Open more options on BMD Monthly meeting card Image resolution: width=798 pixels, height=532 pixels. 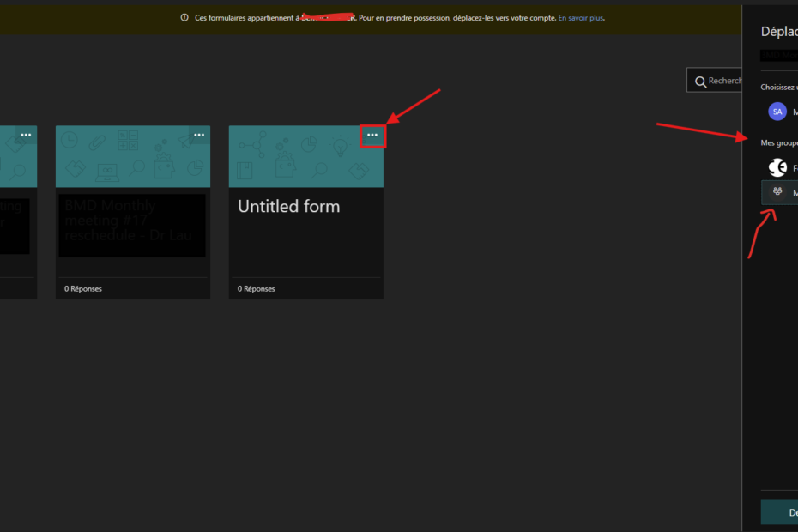click(199, 135)
